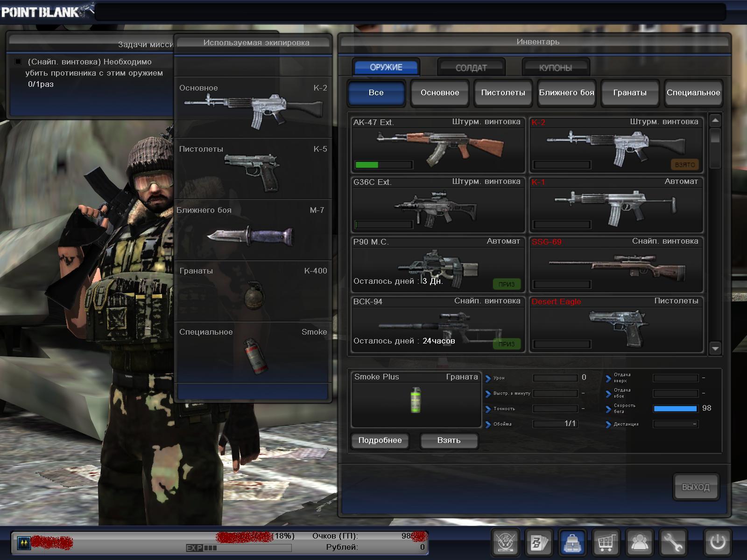Click the power exit icon
This screenshot has height=560, width=747.
(717, 542)
